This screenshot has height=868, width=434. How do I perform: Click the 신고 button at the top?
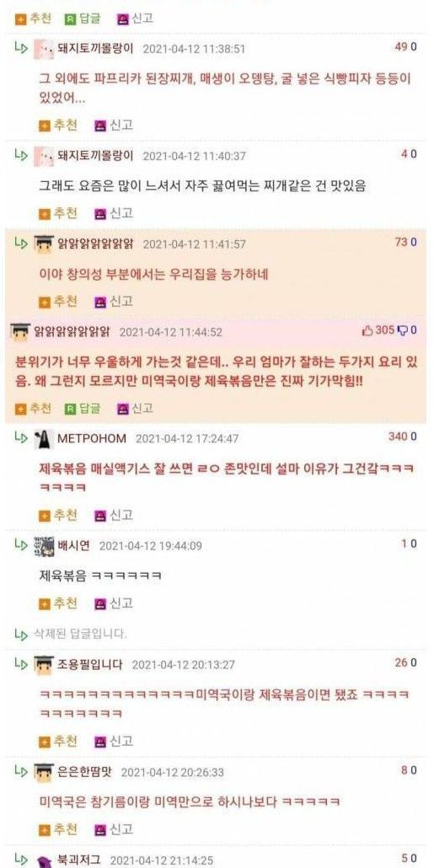tap(135, 19)
